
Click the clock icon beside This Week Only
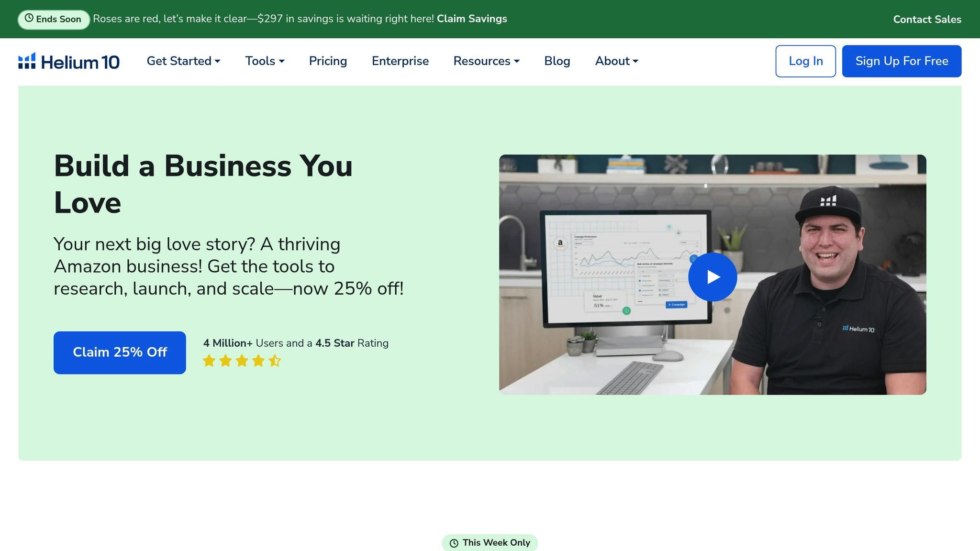(x=454, y=543)
